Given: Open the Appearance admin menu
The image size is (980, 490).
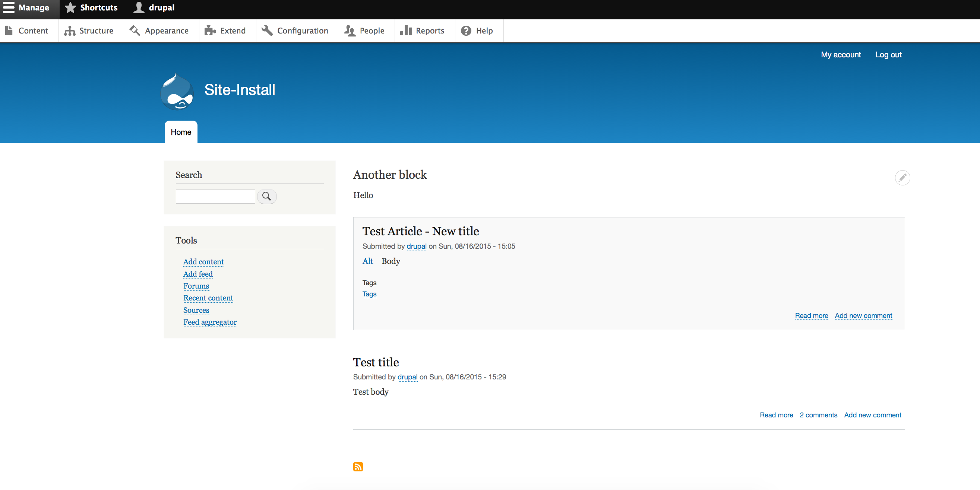Looking at the screenshot, I should coord(159,31).
